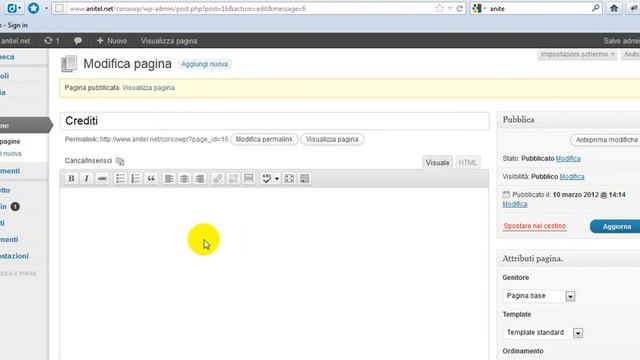Image resolution: width=640 pixels, height=360 pixels.
Task: Show the kitchen sink toolbar row
Action: click(x=304, y=178)
